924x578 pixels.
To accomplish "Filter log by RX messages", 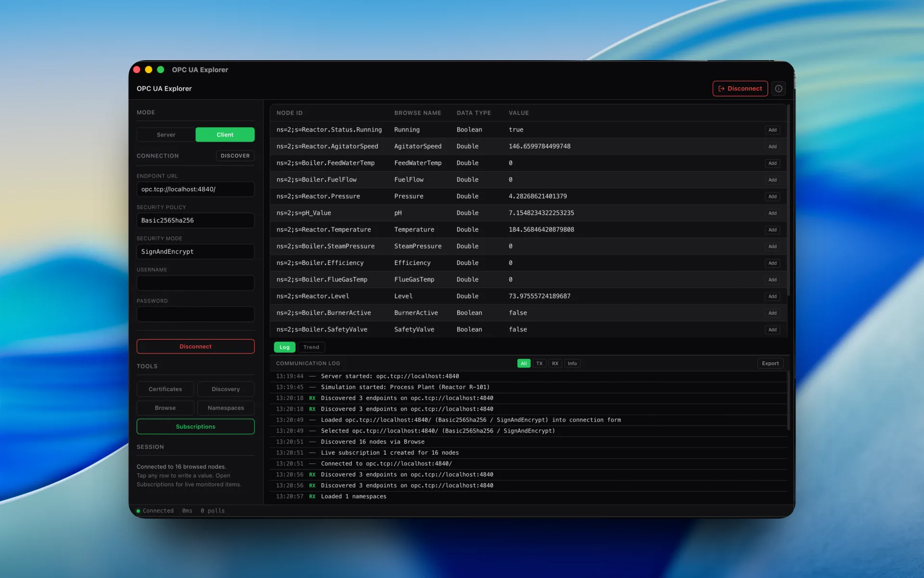I will [555, 364].
